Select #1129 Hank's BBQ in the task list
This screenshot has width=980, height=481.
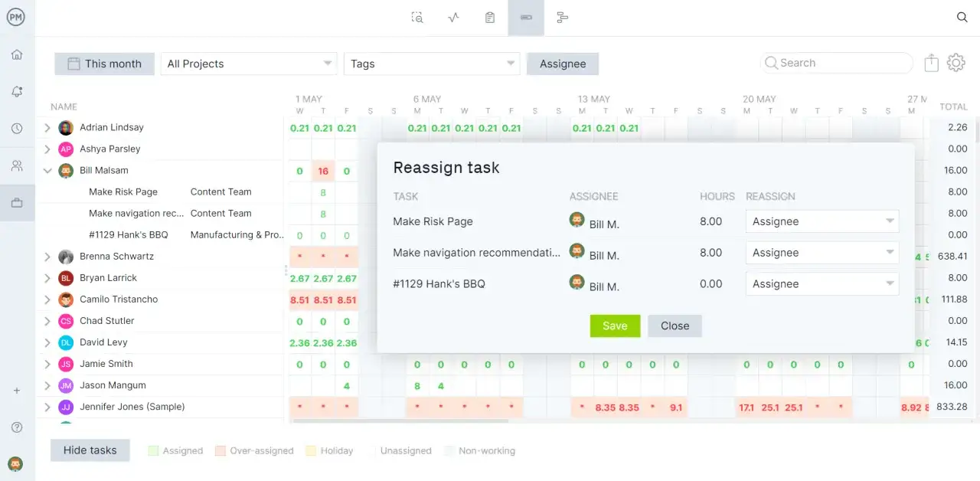tap(129, 235)
